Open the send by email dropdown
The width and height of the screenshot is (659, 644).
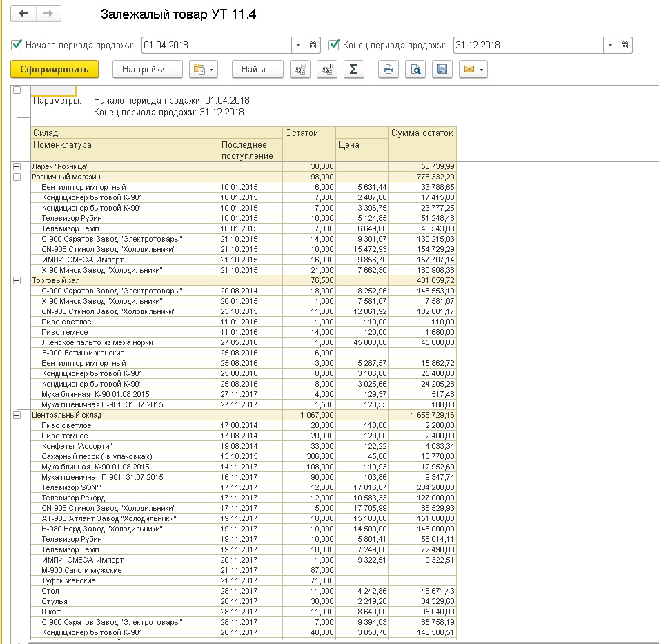473,69
